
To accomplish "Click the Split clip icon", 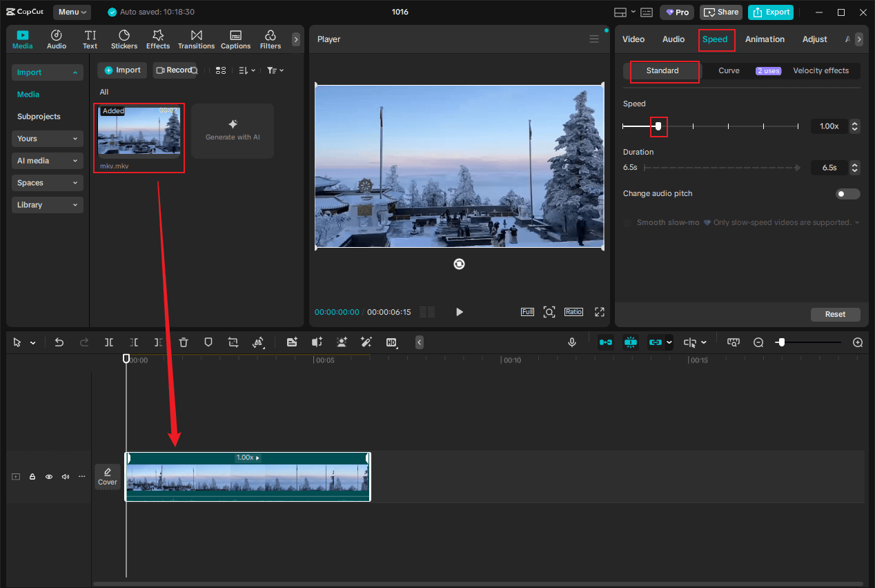I will pos(109,342).
